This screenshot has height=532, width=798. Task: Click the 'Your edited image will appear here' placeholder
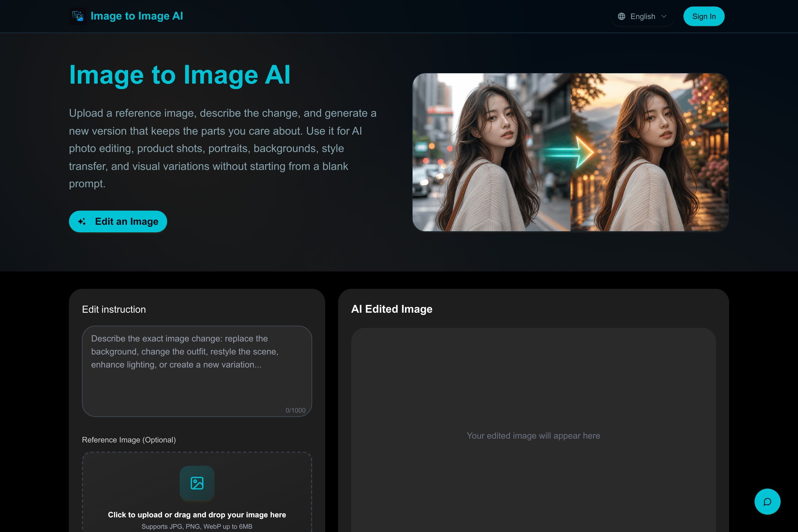[533, 436]
